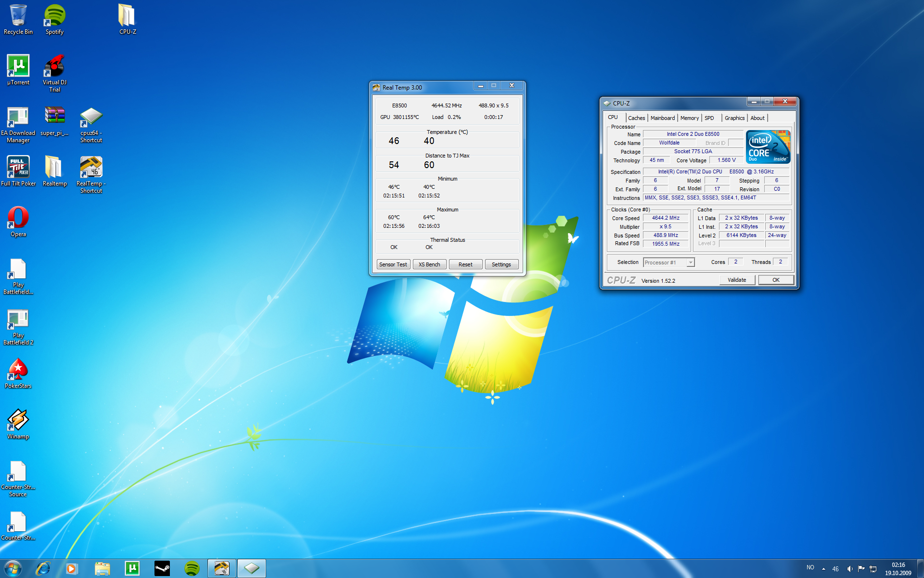Select the Opera browser desktop icon
This screenshot has width=924, height=578.
pos(18,222)
